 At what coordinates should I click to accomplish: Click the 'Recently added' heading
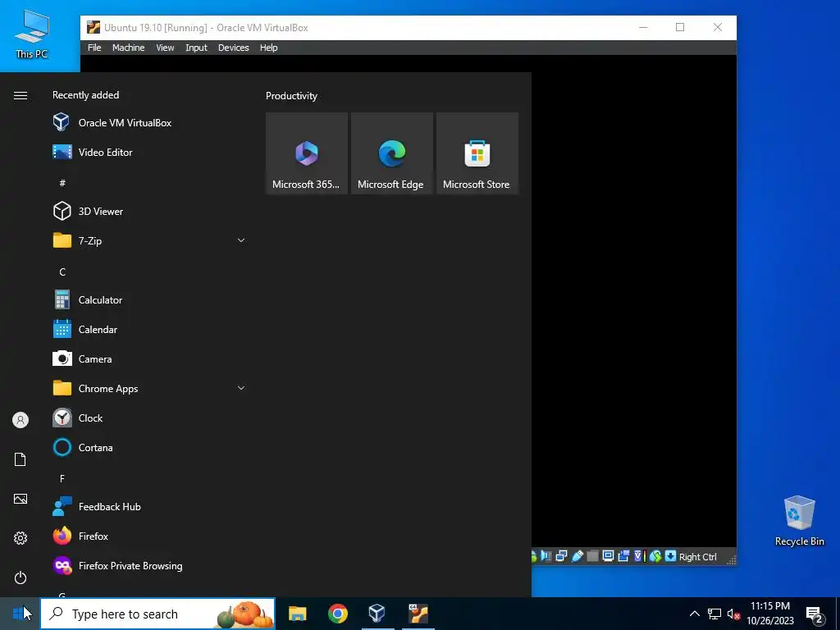85,95
